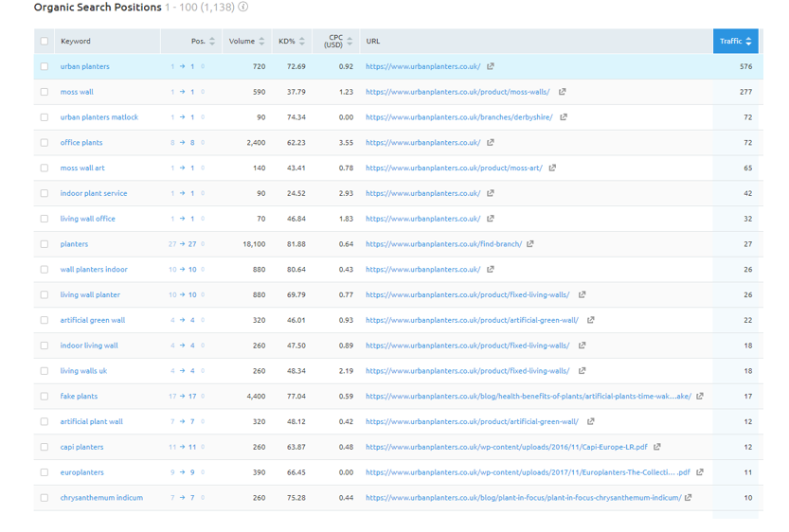Open external link icon for find-branch URL
789x532 pixels.
(x=529, y=243)
